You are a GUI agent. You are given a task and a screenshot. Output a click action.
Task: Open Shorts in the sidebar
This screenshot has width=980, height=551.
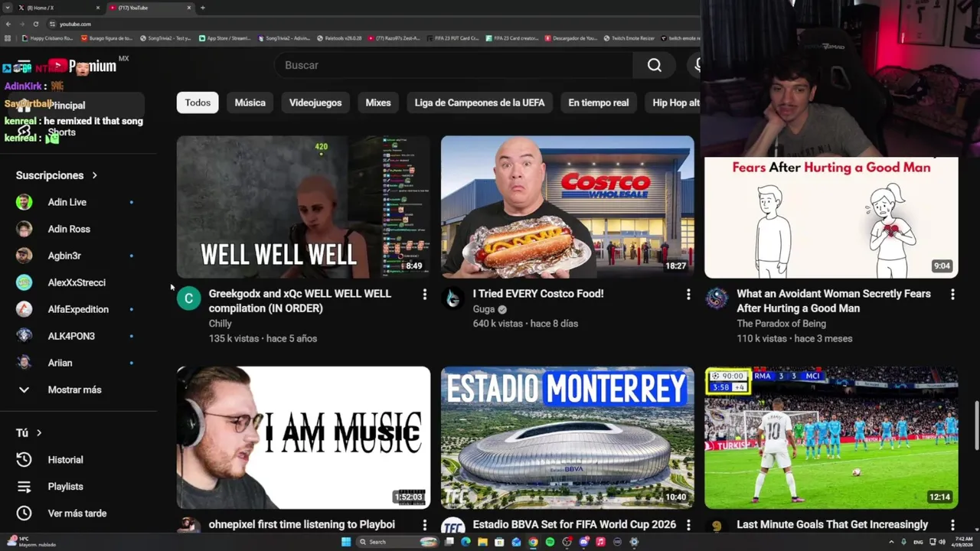coord(61,132)
